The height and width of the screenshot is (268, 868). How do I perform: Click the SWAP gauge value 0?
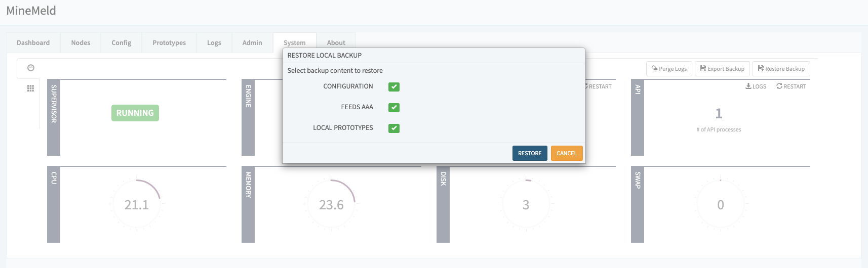721,205
